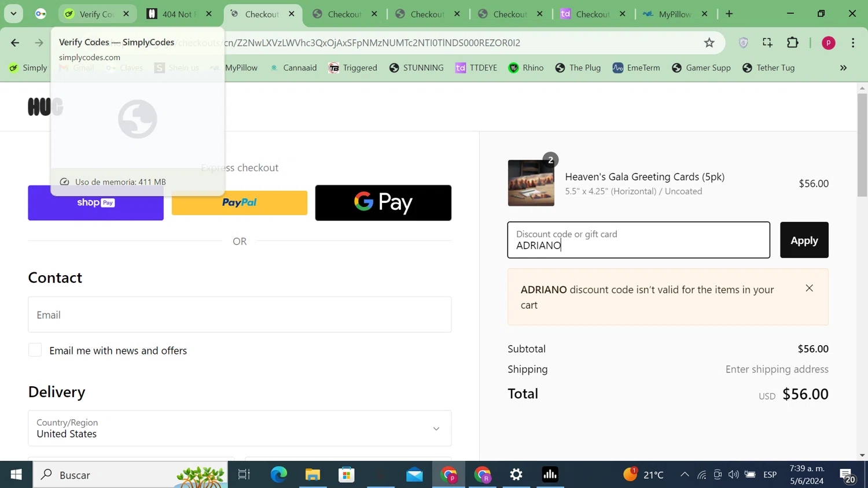Choose the Google Pay express button
Screen dimensions: 868x488
point(383,203)
